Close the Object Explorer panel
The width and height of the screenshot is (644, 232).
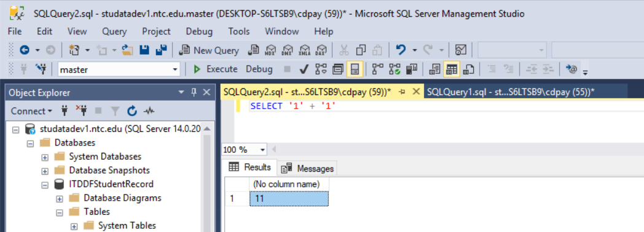[207, 93]
